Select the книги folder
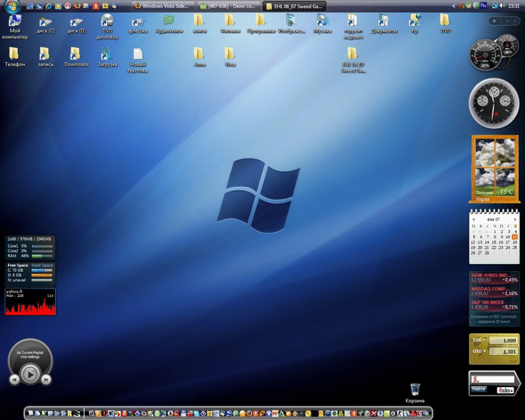The width and height of the screenshot is (525, 420). [200, 24]
